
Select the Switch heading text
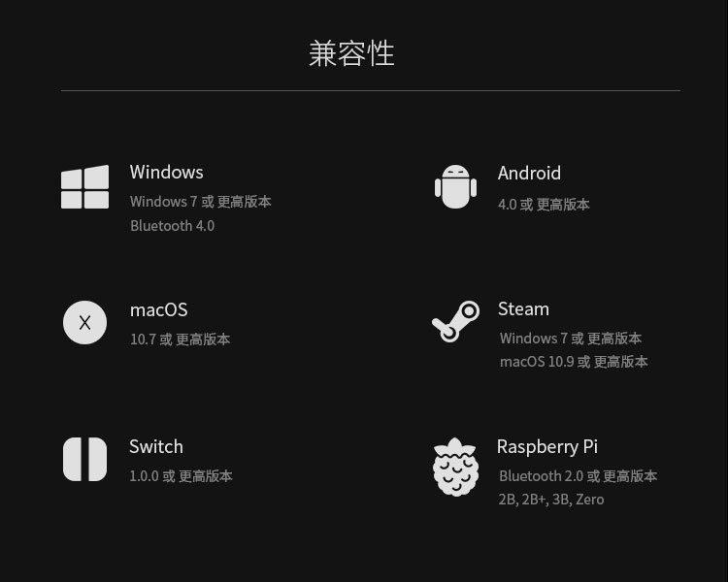[156, 446]
